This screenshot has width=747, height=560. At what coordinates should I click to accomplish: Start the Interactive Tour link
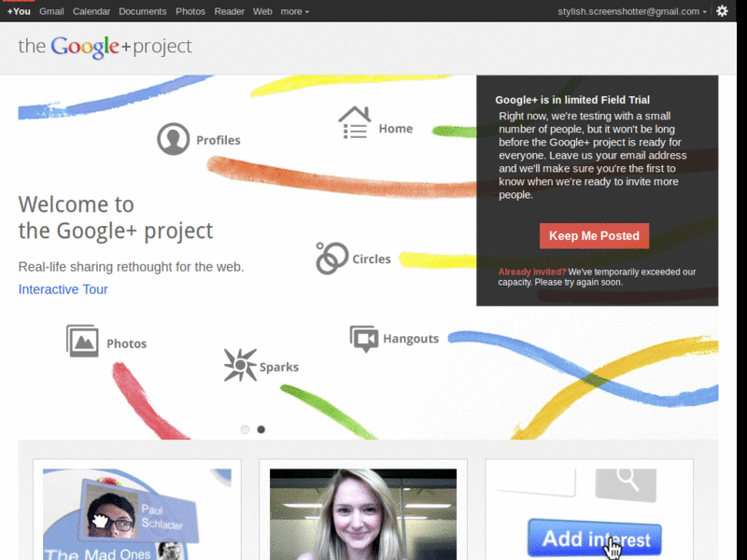click(63, 289)
